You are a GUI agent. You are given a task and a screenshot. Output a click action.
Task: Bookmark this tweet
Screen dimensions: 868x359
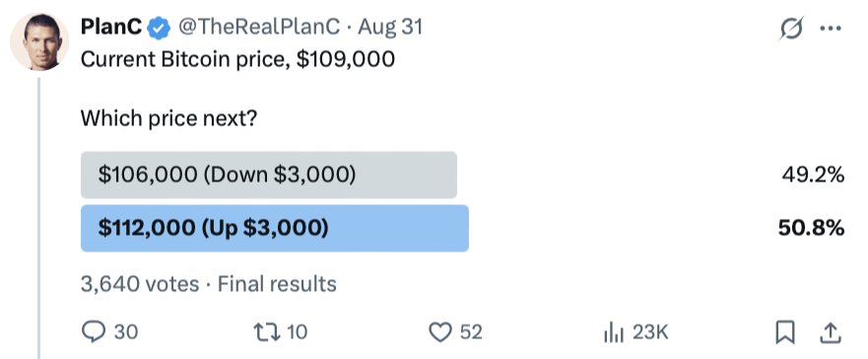point(785,332)
